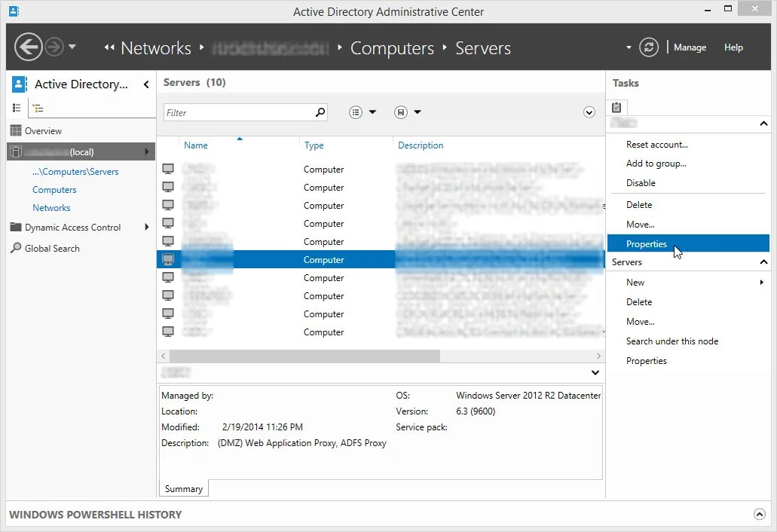777x532 pixels.
Task: Click Networks in the breadcrumb
Action: point(155,48)
